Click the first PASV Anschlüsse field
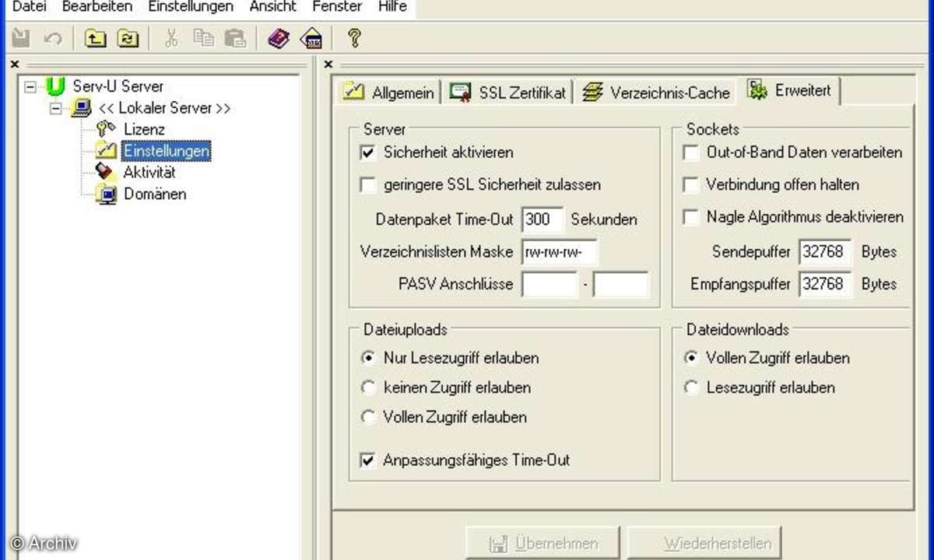The width and height of the screenshot is (934, 560). tap(550, 284)
